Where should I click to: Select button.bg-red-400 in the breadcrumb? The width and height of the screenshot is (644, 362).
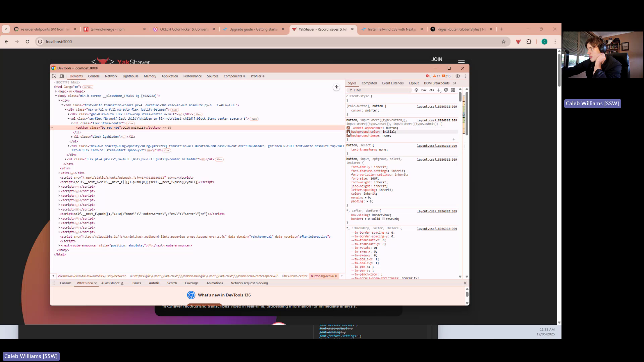pos(324,276)
